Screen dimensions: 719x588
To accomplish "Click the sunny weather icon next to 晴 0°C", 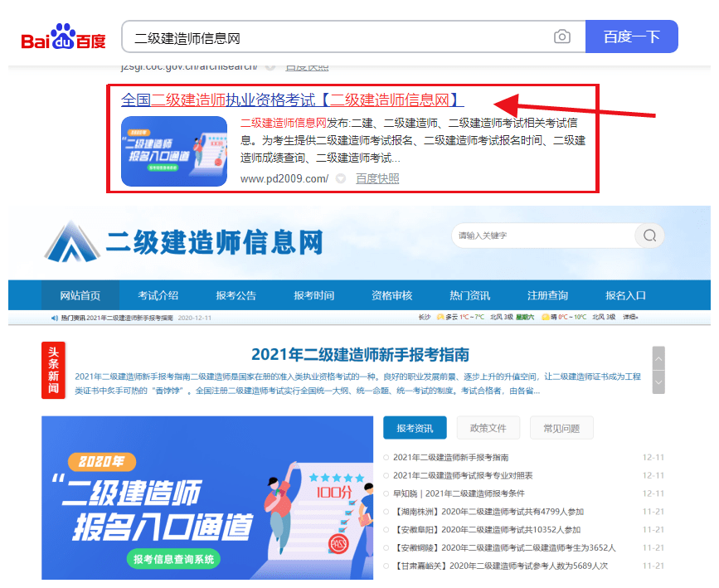I will click(546, 318).
